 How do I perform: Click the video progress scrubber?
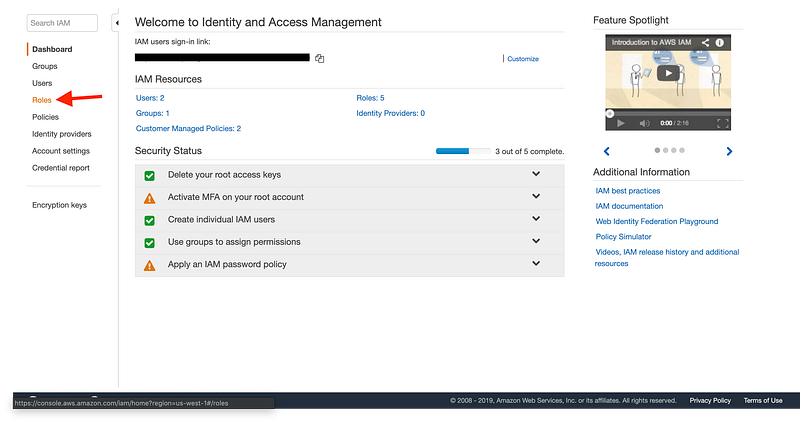click(610, 113)
